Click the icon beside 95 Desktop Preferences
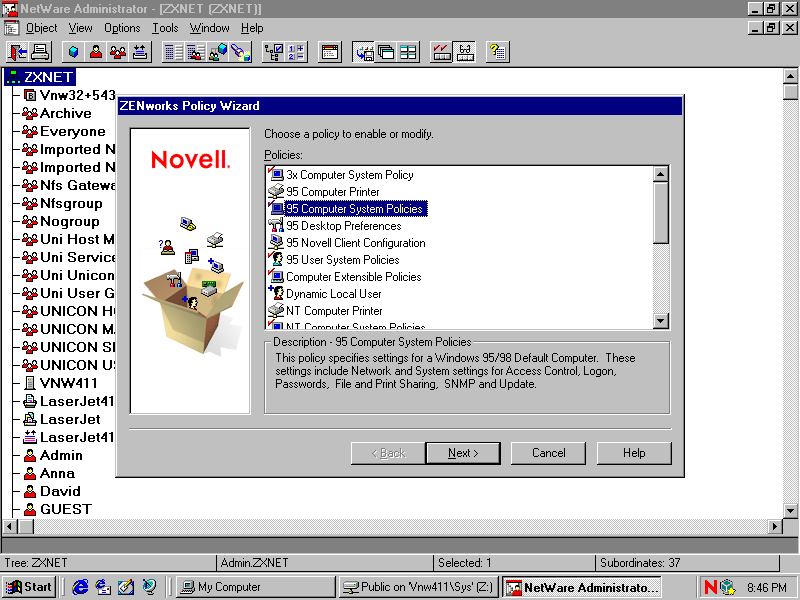 (276, 225)
